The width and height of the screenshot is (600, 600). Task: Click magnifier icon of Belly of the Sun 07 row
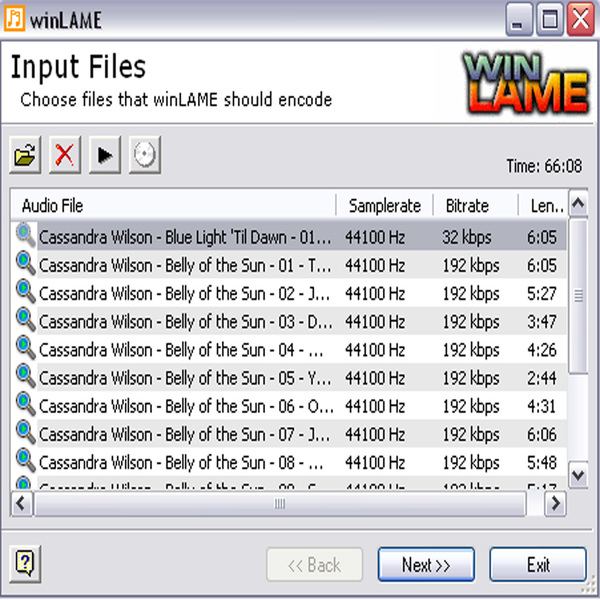(x=26, y=433)
